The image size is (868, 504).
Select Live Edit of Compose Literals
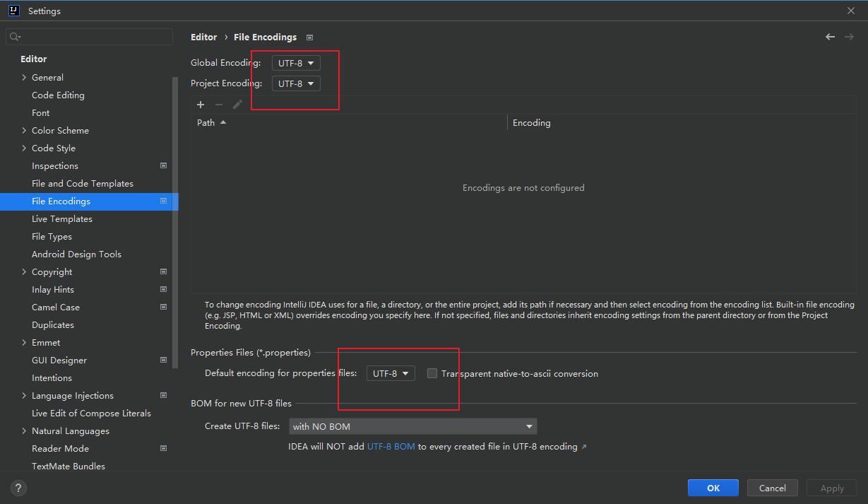[x=91, y=414]
